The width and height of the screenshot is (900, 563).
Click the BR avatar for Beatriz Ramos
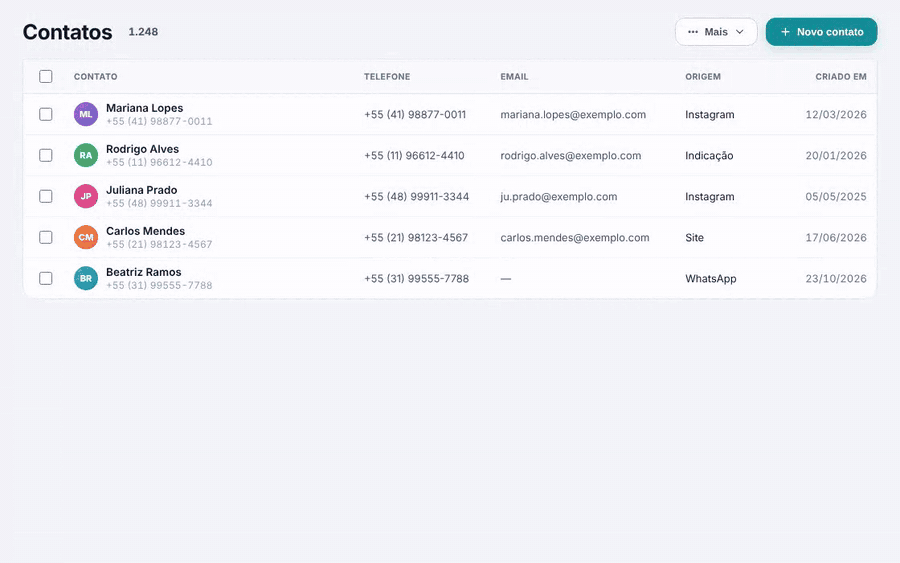86,278
